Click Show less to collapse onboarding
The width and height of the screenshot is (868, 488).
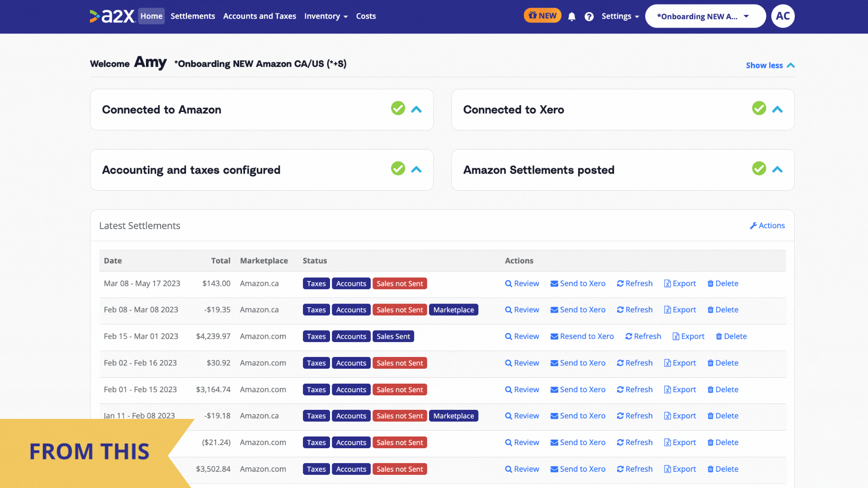click(x=770, y=66)
